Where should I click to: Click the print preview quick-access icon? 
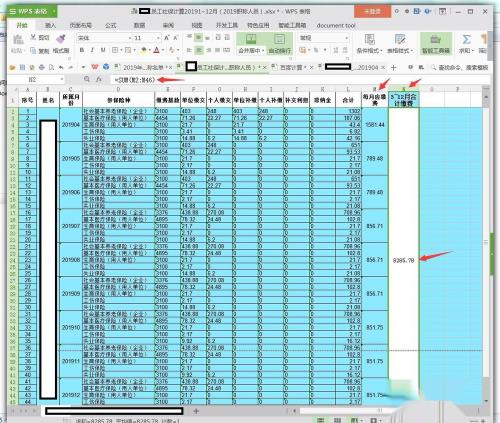pyautogui.click(x=51, y=68)
